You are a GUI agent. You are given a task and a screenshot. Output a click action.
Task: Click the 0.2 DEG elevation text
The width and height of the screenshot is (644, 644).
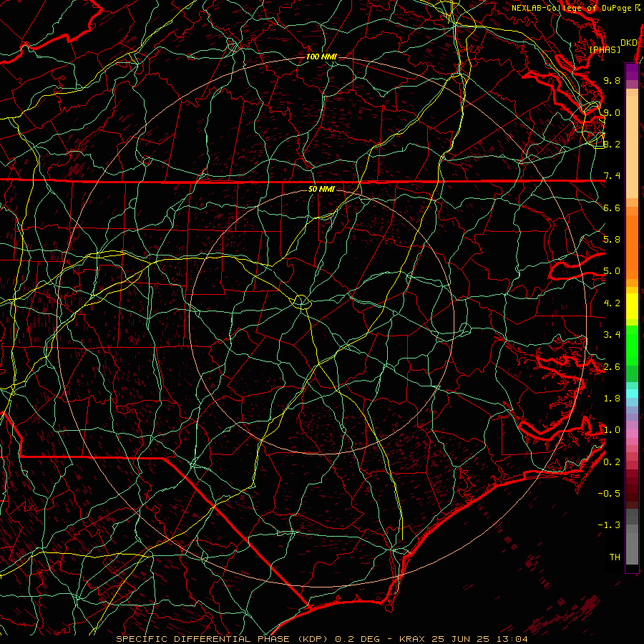click(x=357, y=639)
